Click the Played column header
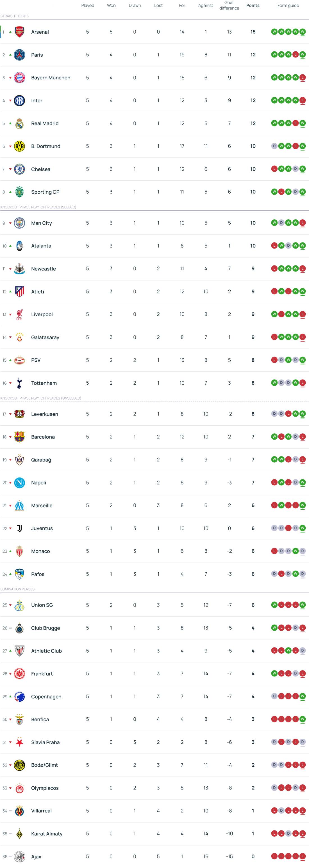The image size is (309, 868). [87, 5]
